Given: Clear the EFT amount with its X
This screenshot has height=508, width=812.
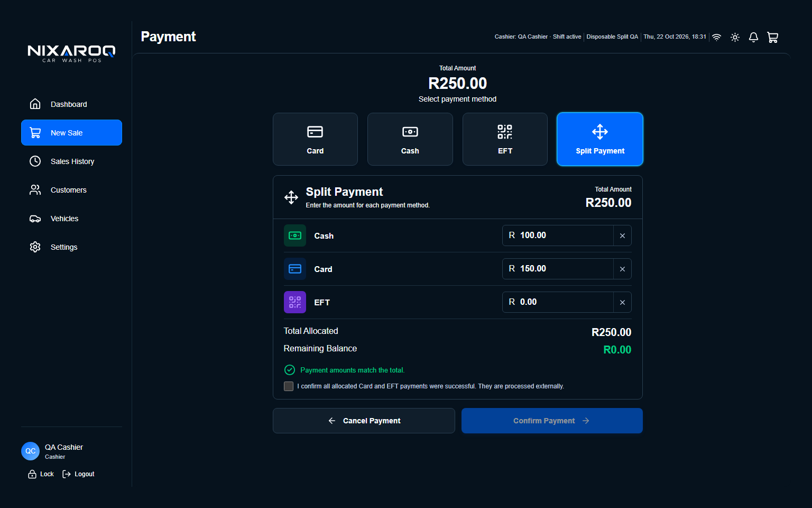Looking at the screenshot, I should click(x=622, y=302).
